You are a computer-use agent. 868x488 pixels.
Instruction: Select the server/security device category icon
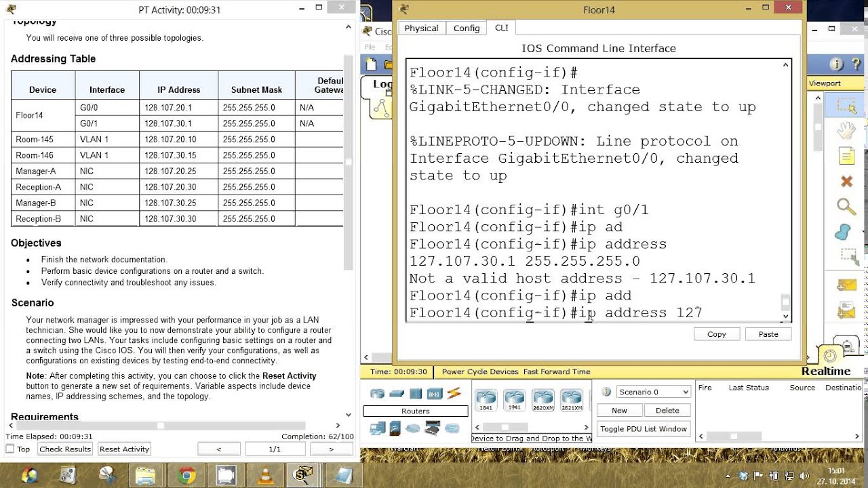click(397, 428)
